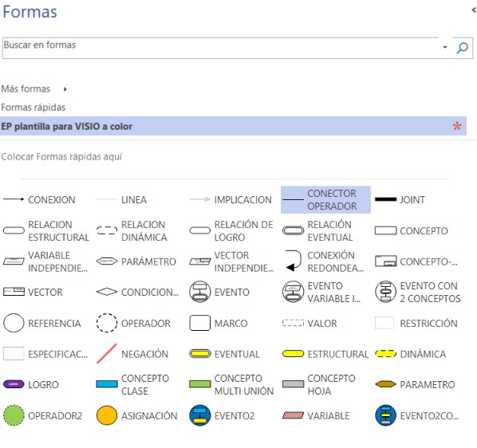
Task: Select the CONECTOR OPERADOR shape
Action: point(325,199)
